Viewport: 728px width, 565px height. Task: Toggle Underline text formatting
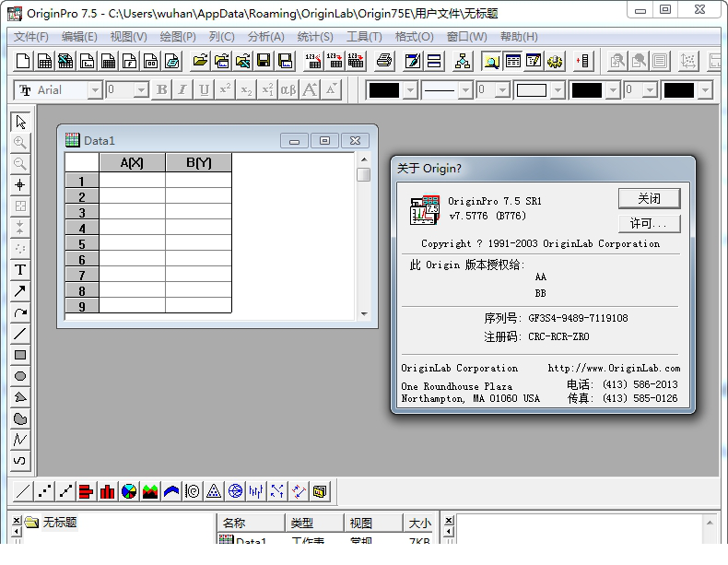click(x=204, y=89)
